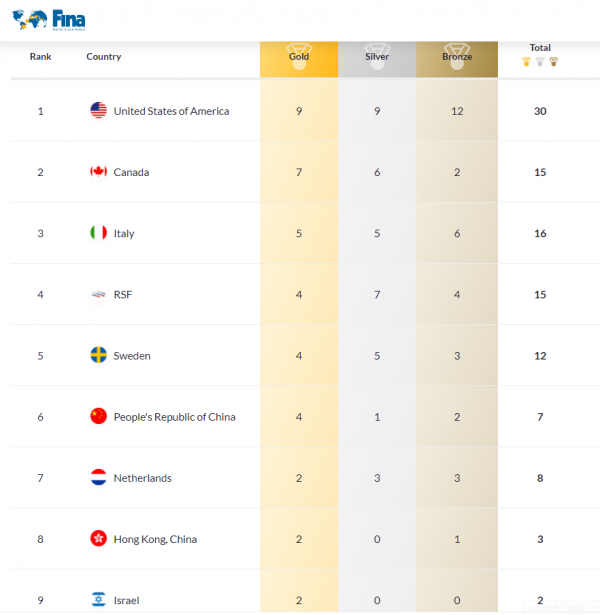Click the Sweden flag icon
The width and height of the screenshot is (600, 615).
pyautogui.click(x=98, y=355)
